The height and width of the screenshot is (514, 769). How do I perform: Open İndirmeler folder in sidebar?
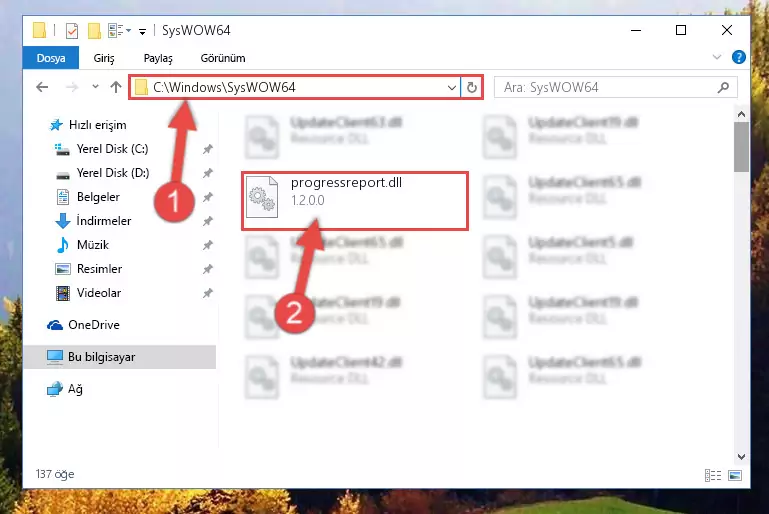tap(103, 221)
